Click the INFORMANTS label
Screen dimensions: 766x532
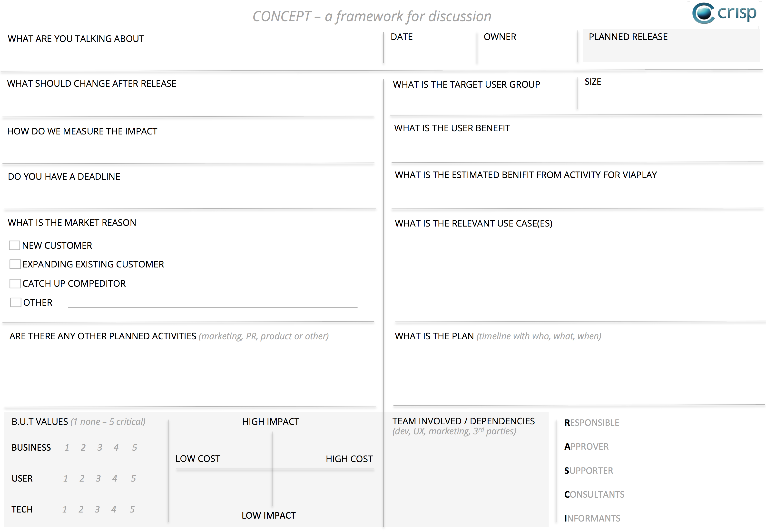pos(592,518)
